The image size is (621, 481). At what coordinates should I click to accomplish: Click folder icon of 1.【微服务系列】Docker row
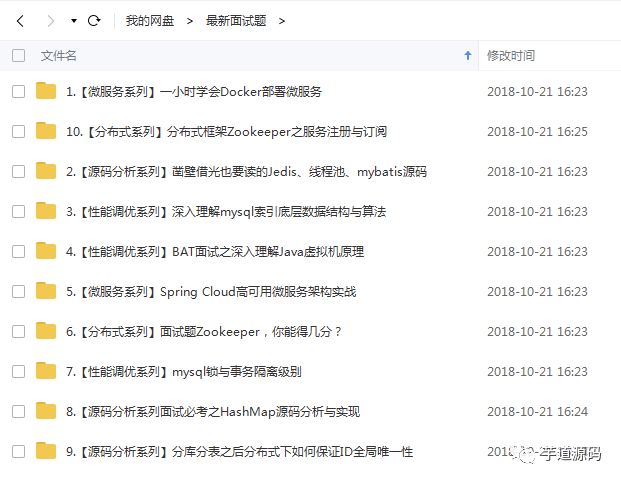click(x=46, y=91)
